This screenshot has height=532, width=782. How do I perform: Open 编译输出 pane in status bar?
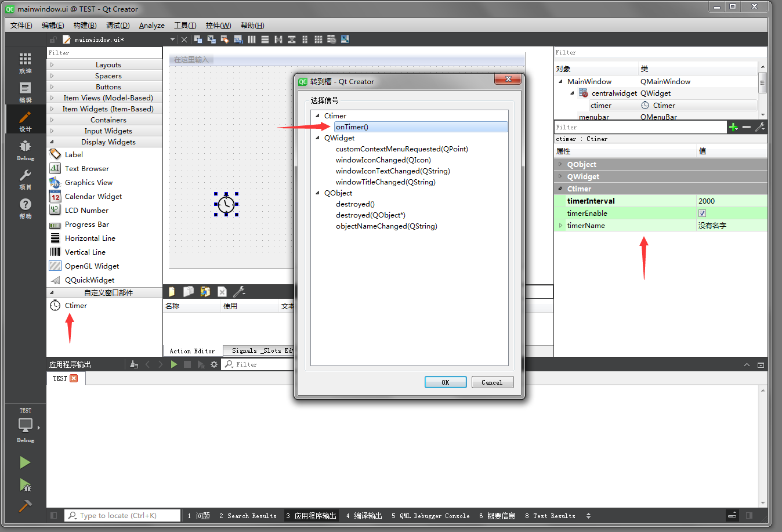[x=364, y=516]
